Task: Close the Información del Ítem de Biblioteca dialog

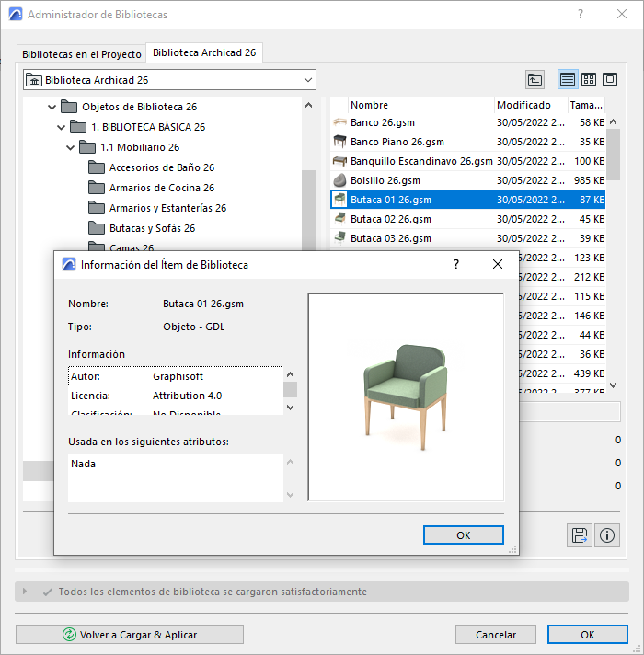Action: point(498,264)
